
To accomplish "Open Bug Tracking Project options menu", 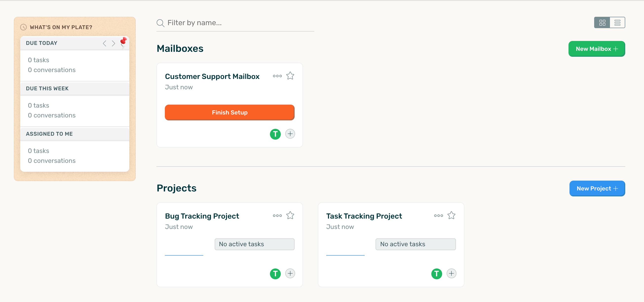I will 277,215.
